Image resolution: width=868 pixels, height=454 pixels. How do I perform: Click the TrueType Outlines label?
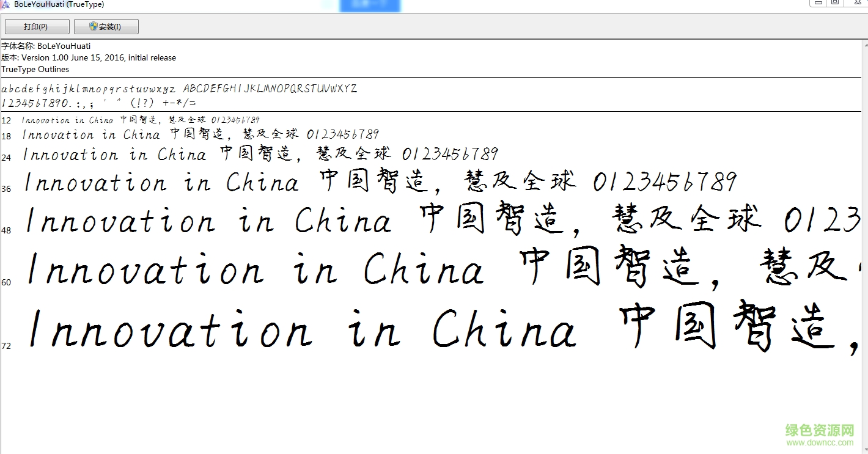tap(34, 69)
